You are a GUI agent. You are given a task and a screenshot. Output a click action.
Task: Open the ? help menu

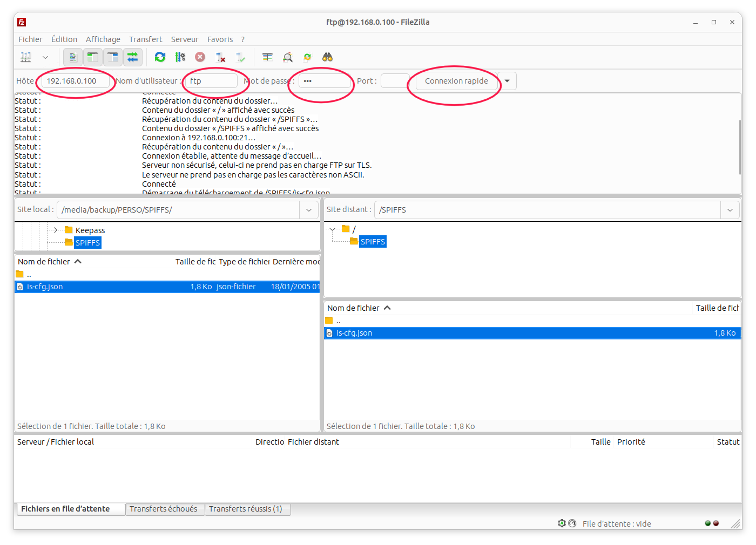coord(243,39)
